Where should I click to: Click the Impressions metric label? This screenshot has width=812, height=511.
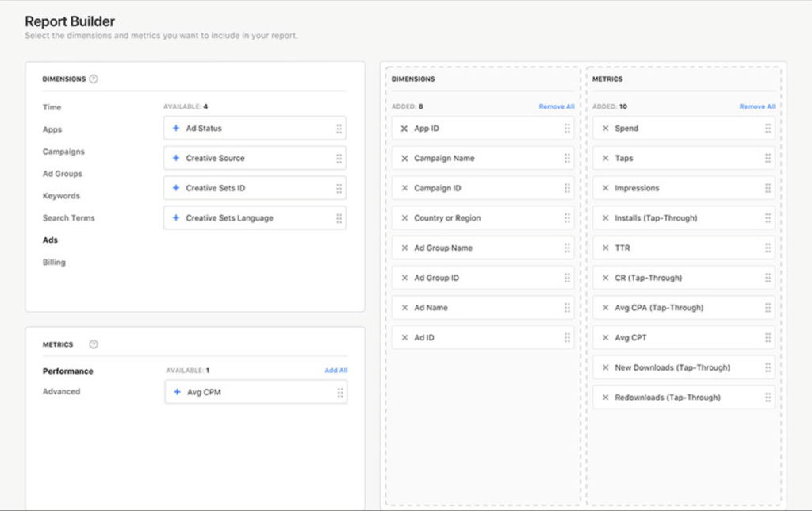click(637, 188)
